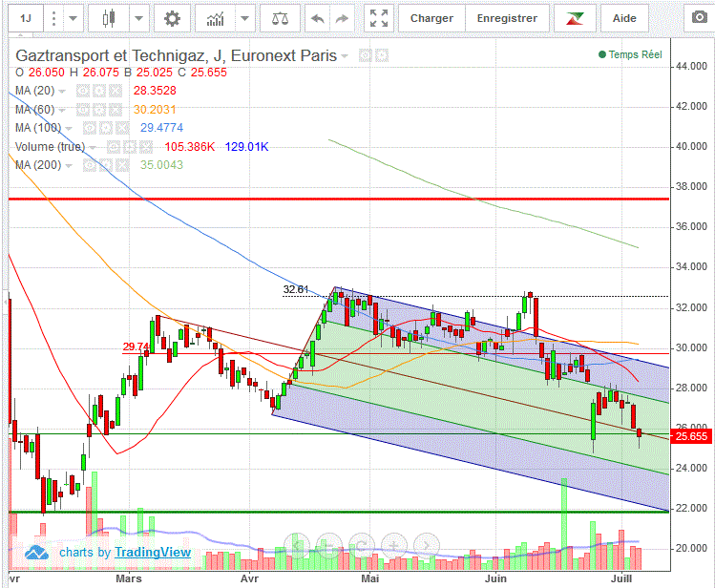Delete the Volume (true) indicator
Screen dimensions: 715x588
click(x=146, y=147)
